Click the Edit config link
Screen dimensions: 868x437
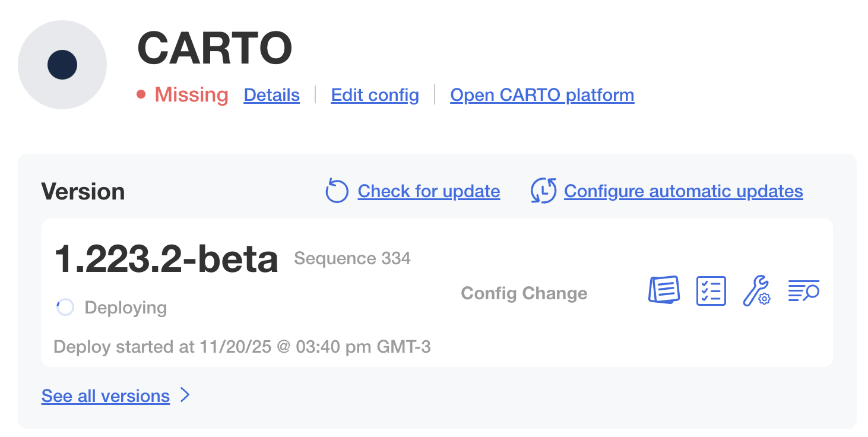click(375, 95)
